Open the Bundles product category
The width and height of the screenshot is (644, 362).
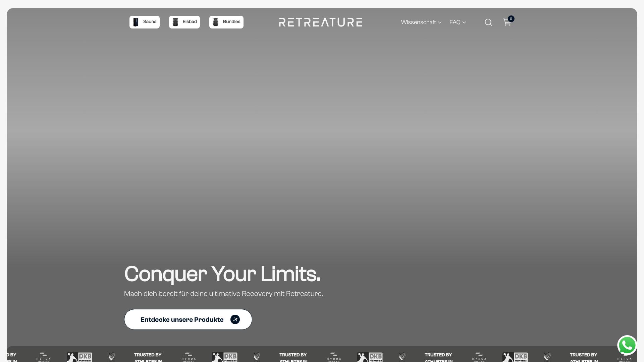tap(226, 22)
